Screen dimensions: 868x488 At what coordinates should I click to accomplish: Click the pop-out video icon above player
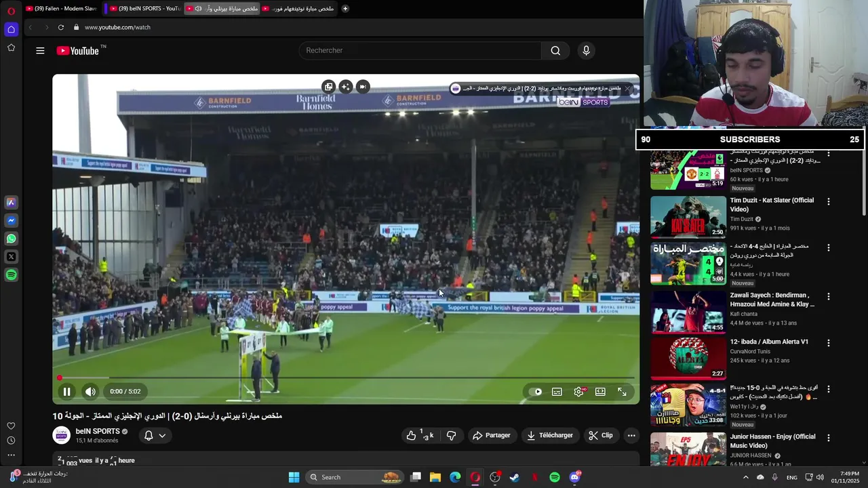click(329, 87)
